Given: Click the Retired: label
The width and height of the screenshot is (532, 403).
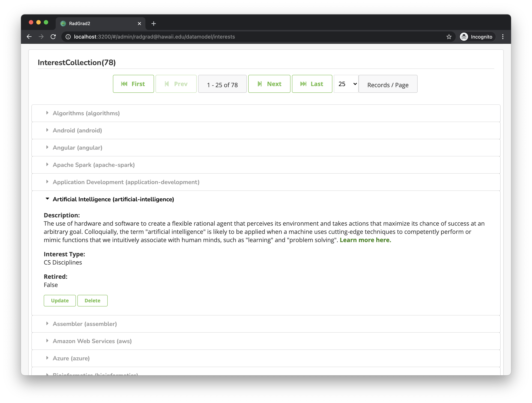Looking at the screenshot, I should (56, 277).
